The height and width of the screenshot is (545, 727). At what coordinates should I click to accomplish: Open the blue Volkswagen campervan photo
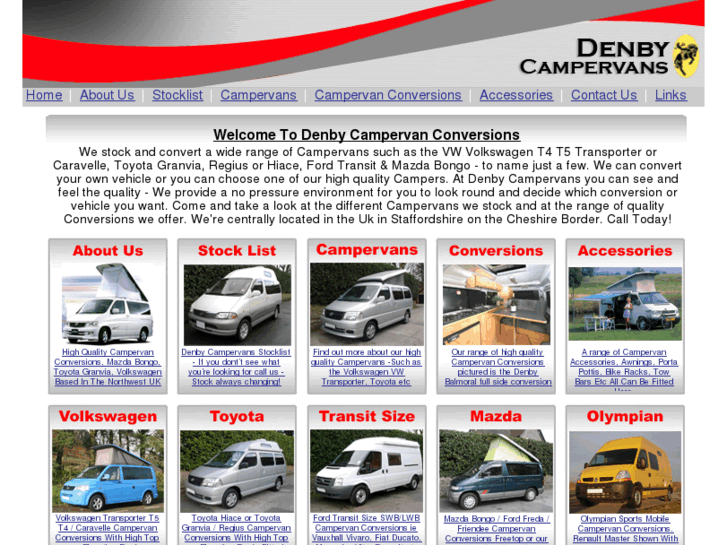click(x=108, y=470)
